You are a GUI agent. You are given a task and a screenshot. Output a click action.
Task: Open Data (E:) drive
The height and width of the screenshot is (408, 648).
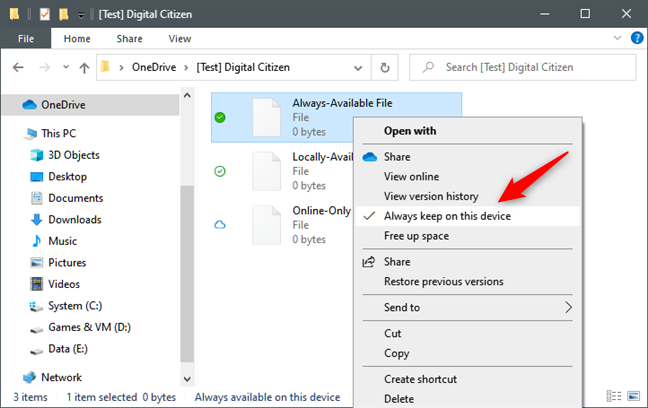coord(68,348)
